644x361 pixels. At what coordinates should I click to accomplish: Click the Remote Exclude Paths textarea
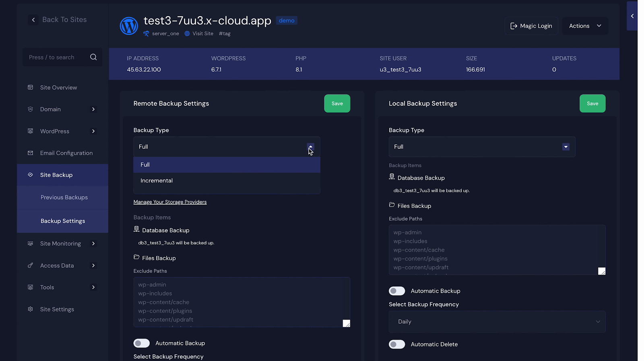tap(242, 302)
